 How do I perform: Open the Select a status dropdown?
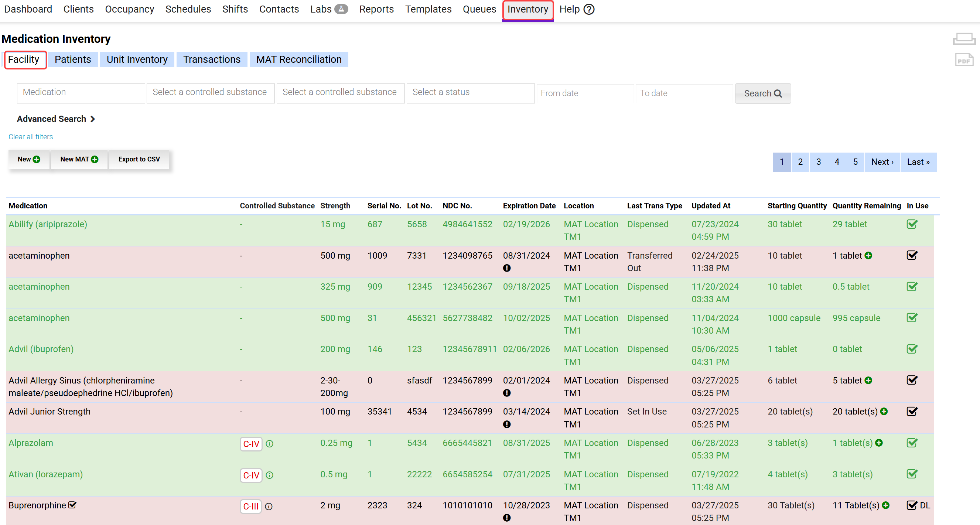(x=470, y=93)
